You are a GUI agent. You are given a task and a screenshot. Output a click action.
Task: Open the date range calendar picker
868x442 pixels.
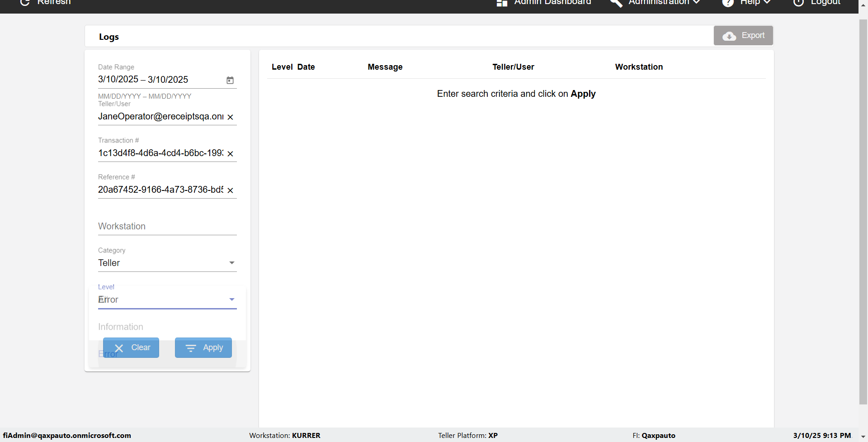point(230,80)
